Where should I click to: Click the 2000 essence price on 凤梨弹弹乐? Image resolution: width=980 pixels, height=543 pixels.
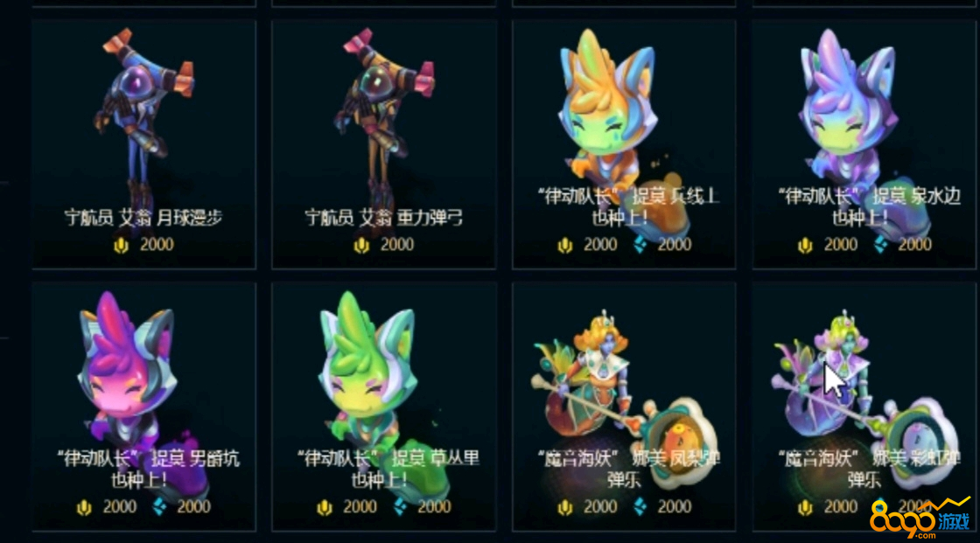click(x=675, y=507)
